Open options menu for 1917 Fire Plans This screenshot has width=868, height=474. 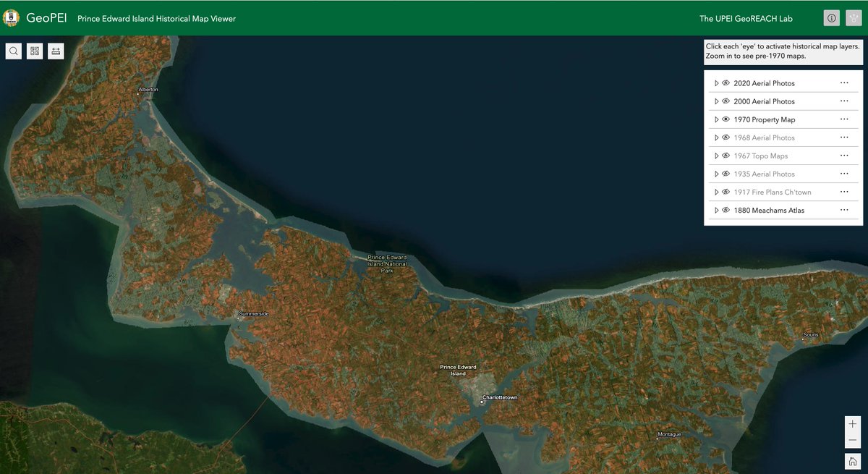pos(844,192)
